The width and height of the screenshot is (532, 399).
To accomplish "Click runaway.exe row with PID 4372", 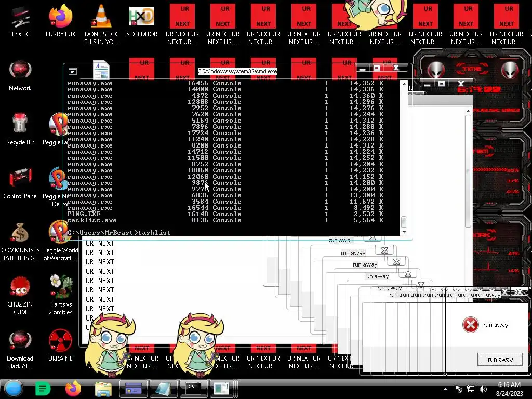I will click(225, 96).
